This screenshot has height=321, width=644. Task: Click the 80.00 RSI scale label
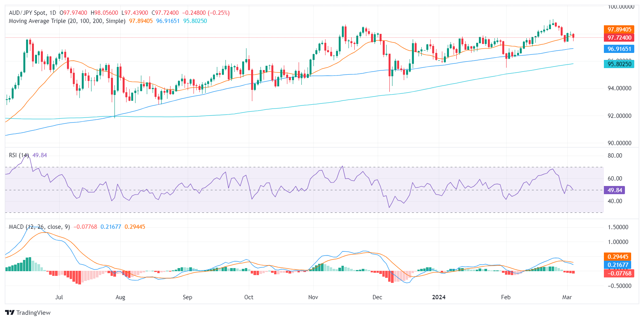615,156
